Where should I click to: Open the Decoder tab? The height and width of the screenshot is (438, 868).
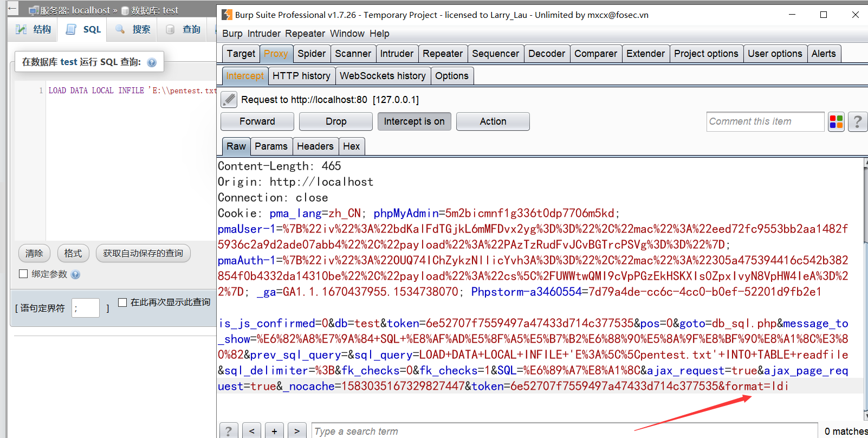tap(547, 54)
